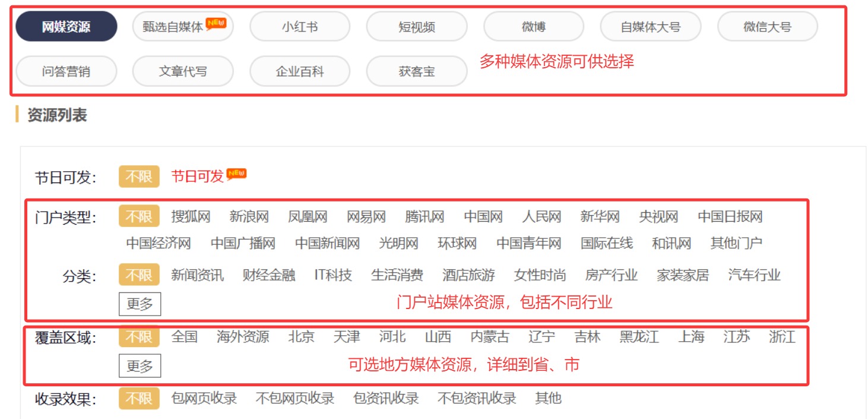The width and height of the screenshot is (868, 419).
Task: Choose 其他门户 portal type
Action: (x=736, y=243)
